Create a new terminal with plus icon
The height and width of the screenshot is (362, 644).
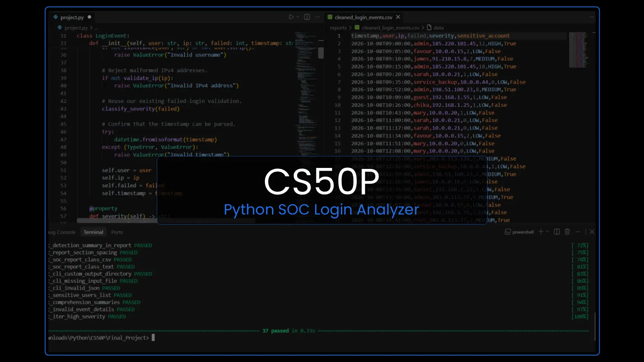click(x=541, y=232)
